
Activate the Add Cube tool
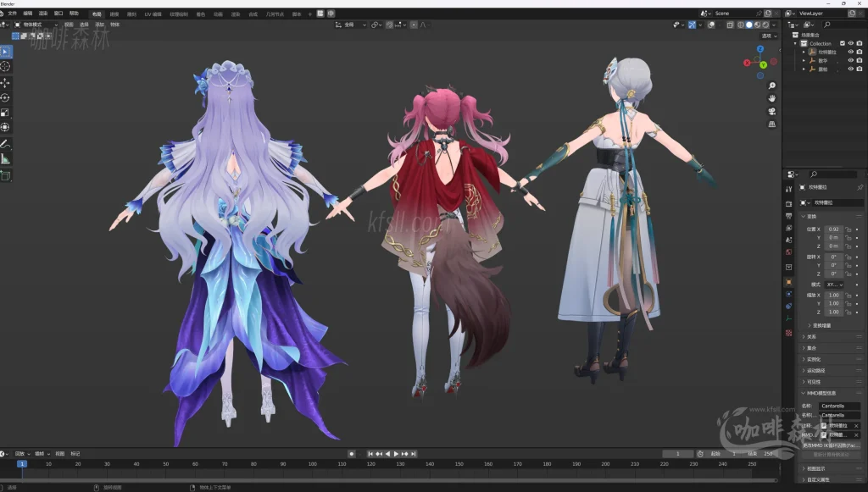(6, 176)
